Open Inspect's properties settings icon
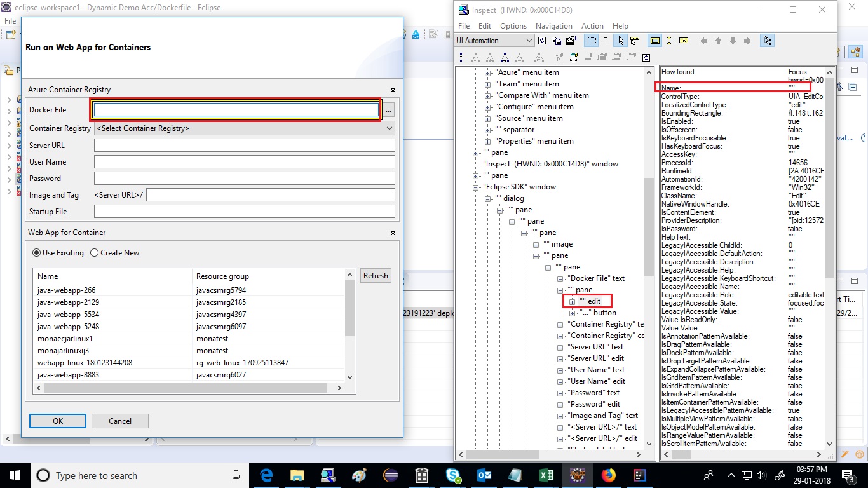Image resolution: width=868 pixels, height=488 pixels. pyautogui.click(x=571, y=41)
